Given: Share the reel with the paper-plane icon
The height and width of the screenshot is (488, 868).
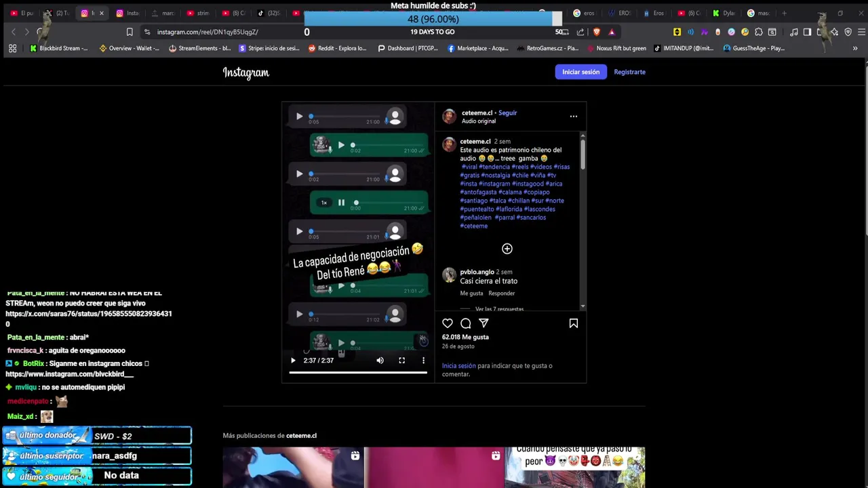Looking at the screenshot, I should (484, 323).
